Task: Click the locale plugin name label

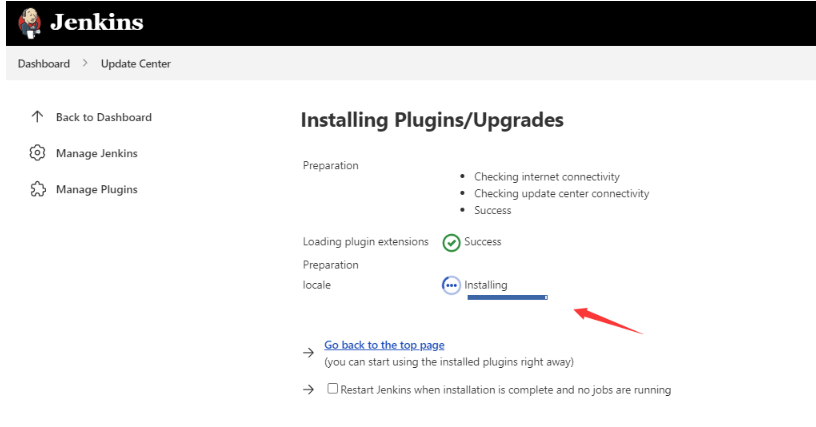Action: coord(316,285)
